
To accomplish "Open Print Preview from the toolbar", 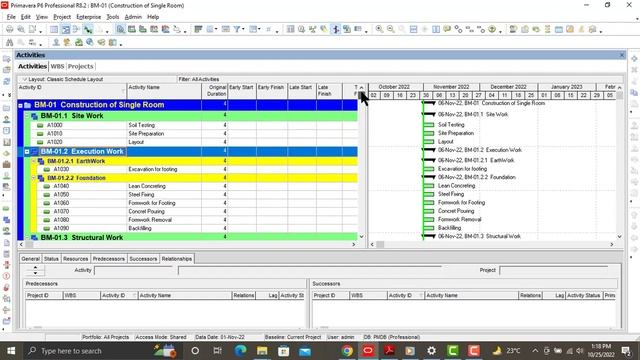I will (x=20, y=29).
